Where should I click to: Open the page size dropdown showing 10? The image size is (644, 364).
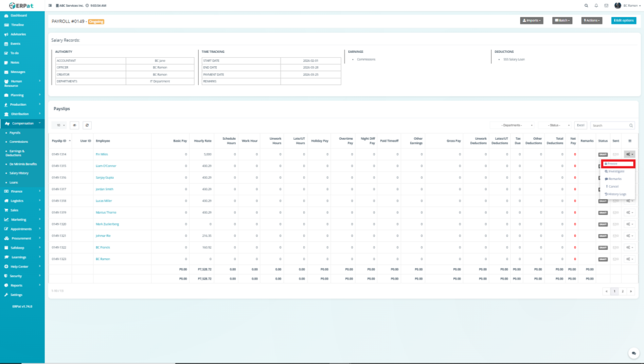point(59,125)
